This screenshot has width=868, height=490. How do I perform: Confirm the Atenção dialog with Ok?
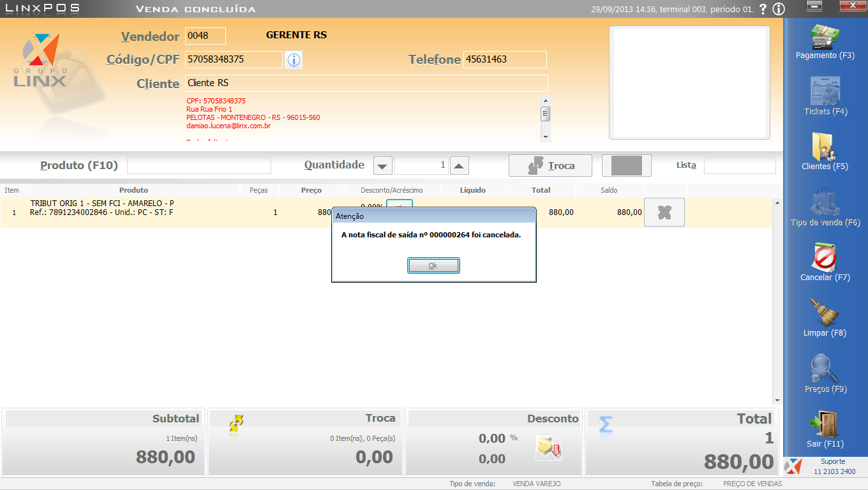pyautogui.click(x=433, y=265)
